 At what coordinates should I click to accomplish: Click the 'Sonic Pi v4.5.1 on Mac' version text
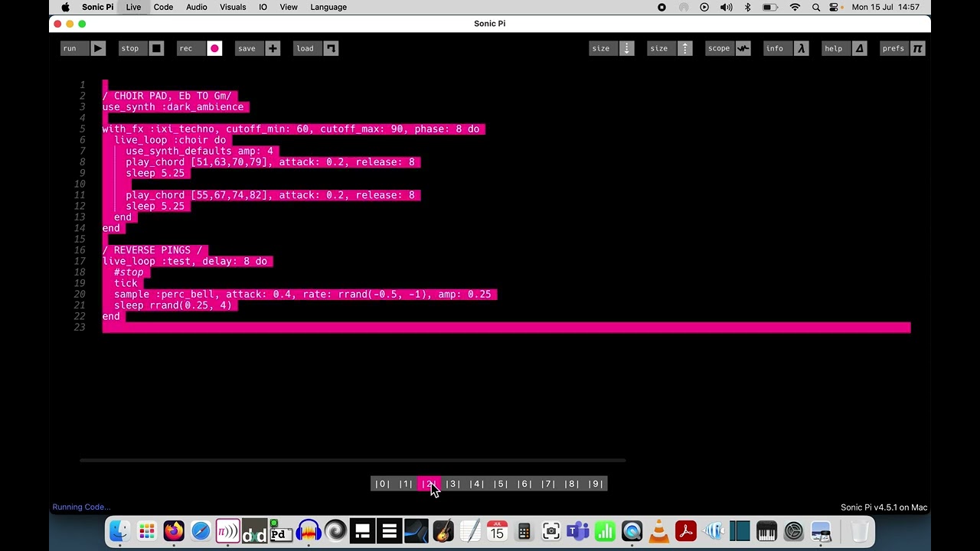[884, 507]
